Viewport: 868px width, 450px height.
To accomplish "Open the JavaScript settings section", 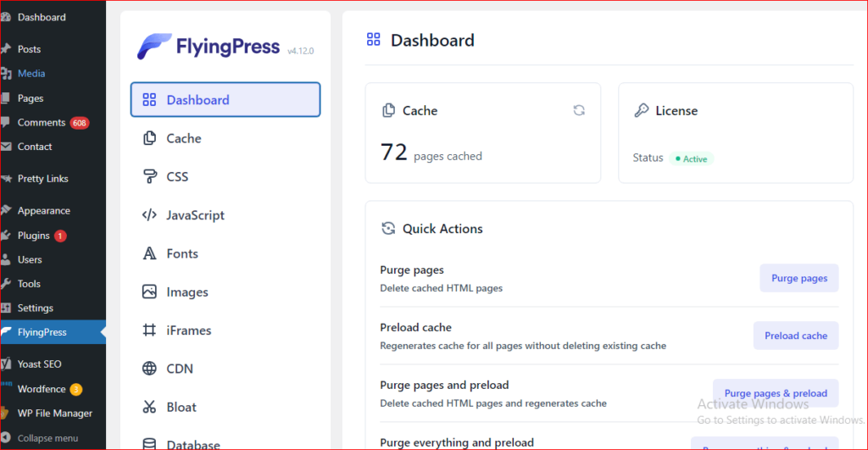I will (225, 214).
